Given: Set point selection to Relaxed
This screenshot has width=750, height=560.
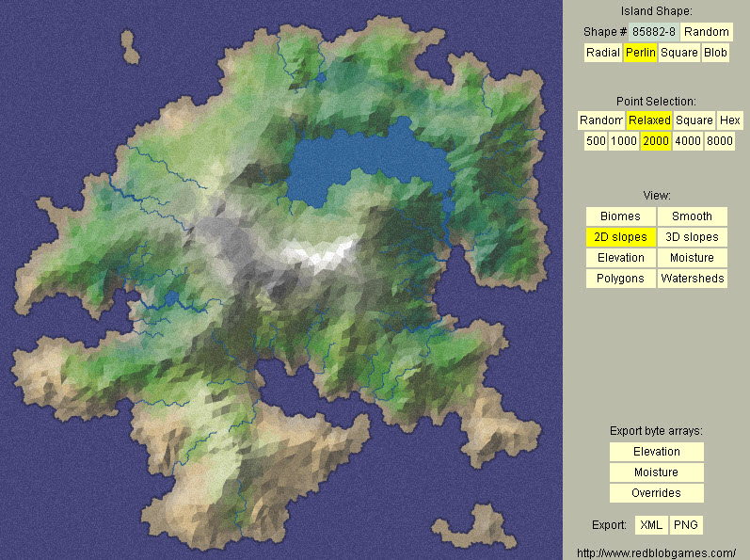Looking at the screenshot, I should point(649,120).
